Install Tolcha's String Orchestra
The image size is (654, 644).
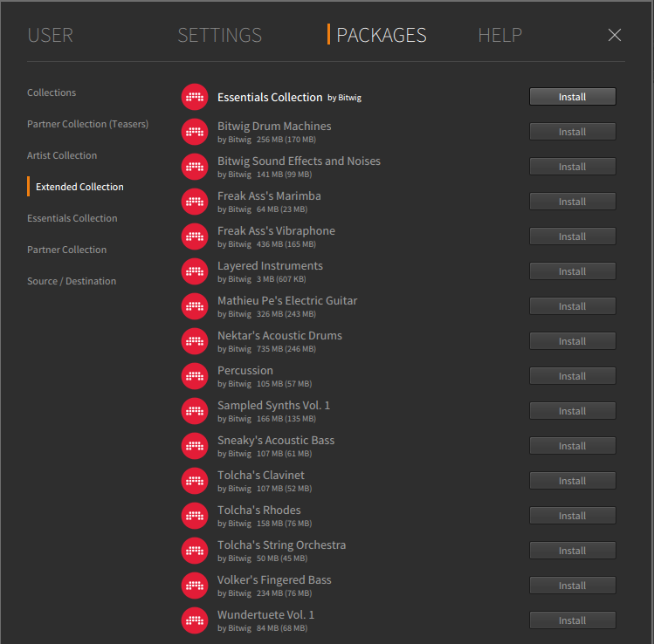pyautogui.click(x=572, y=551)
